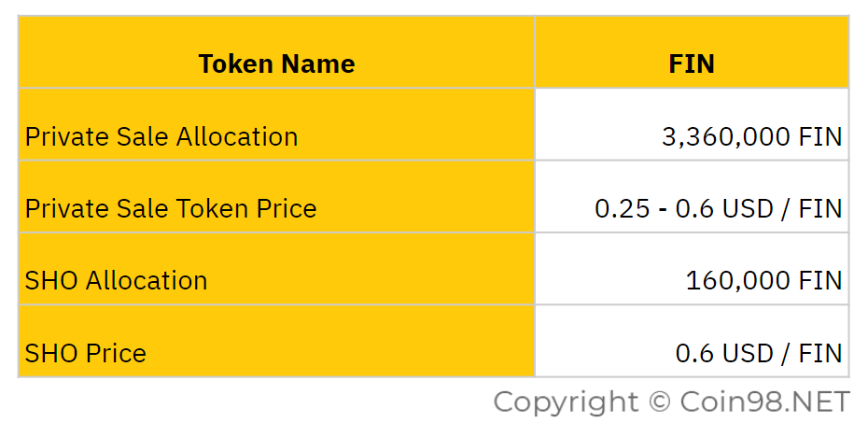The width and height of the screenshot is (868, 437).
Task: Click the FIN header cell
Action: coord(692,52)
